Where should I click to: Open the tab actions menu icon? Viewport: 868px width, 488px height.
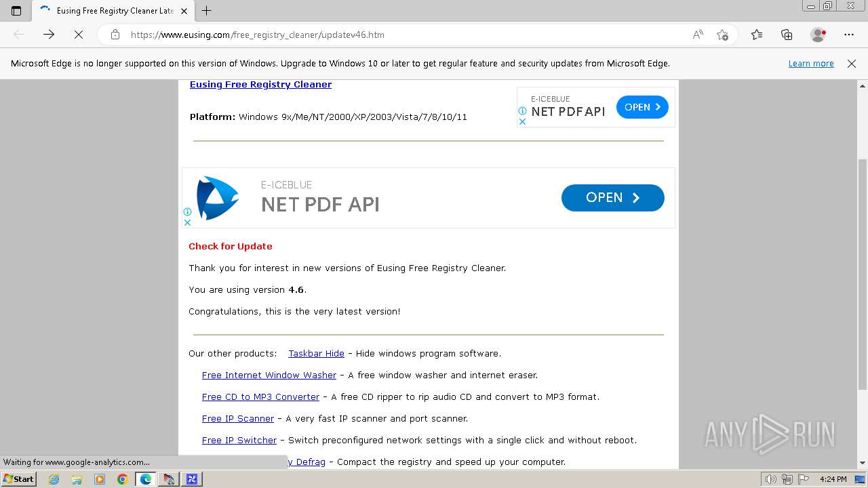coord(16,11)
